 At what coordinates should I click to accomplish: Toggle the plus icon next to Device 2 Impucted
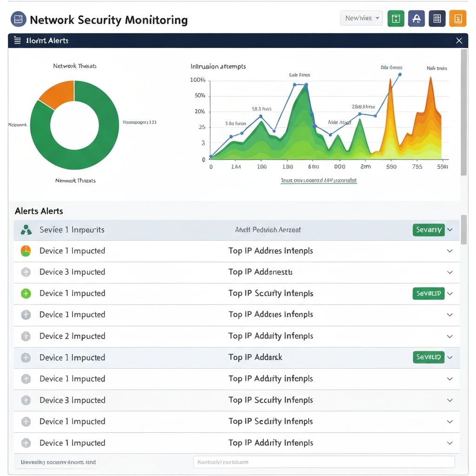coord(26,336)
